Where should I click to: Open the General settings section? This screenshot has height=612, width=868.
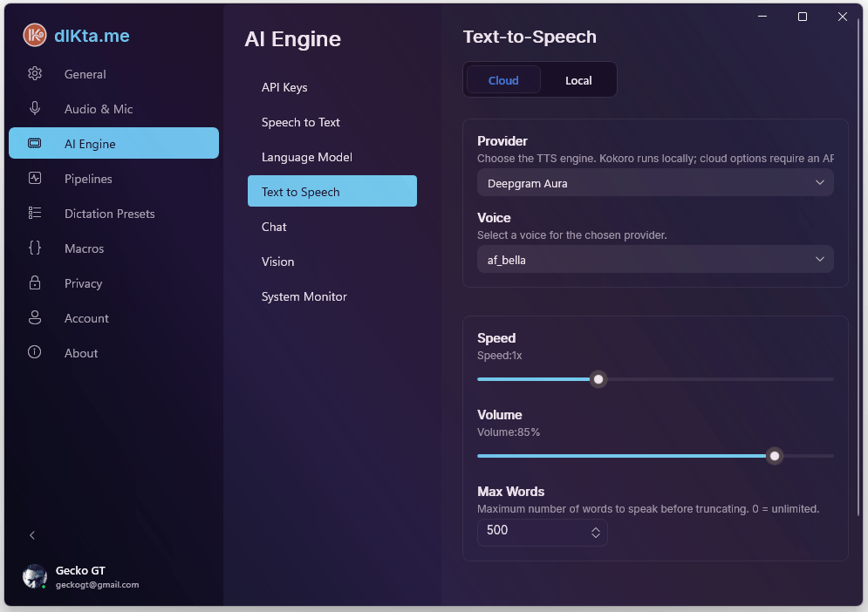click(114, 74)
